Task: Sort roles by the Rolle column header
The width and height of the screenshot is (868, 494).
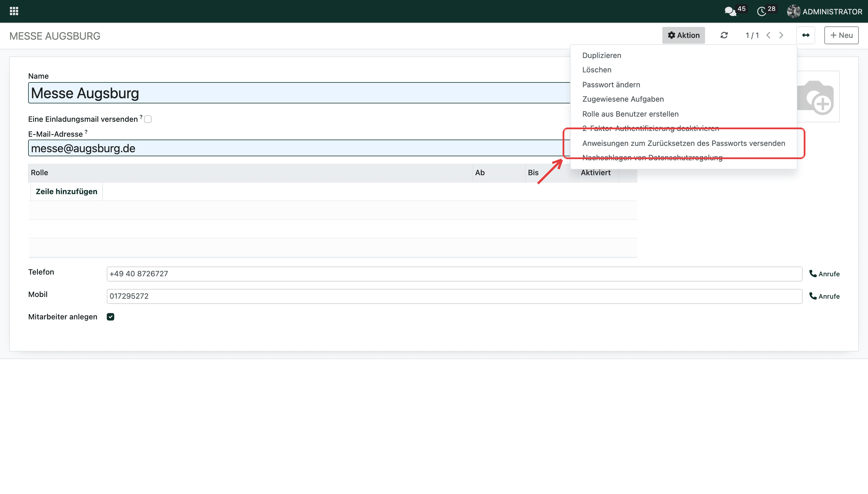Action: (250, 173)
